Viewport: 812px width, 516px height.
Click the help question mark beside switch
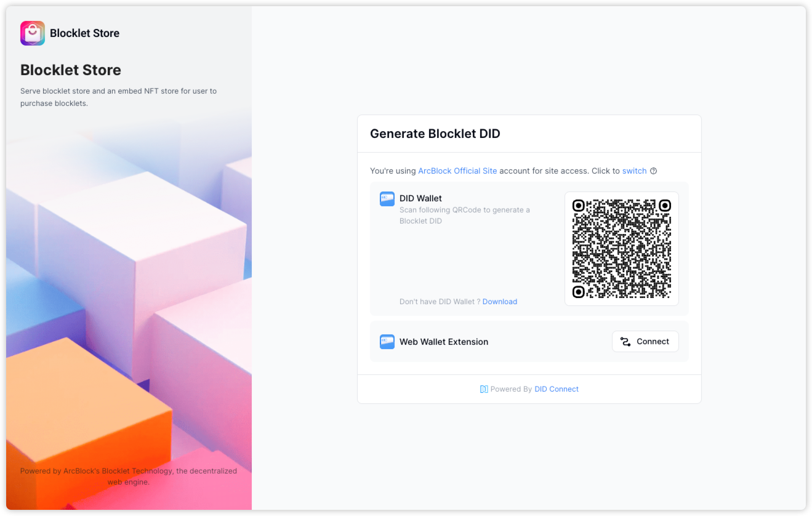point(654,171)
